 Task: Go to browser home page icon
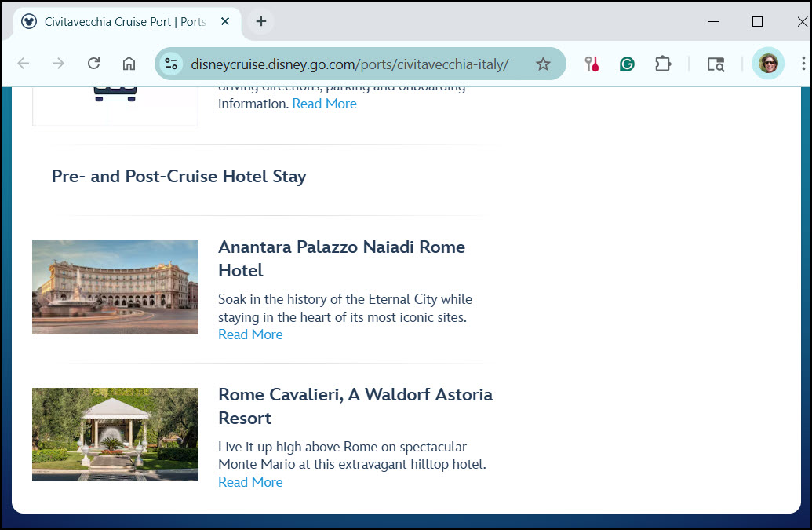coord(129,64)
